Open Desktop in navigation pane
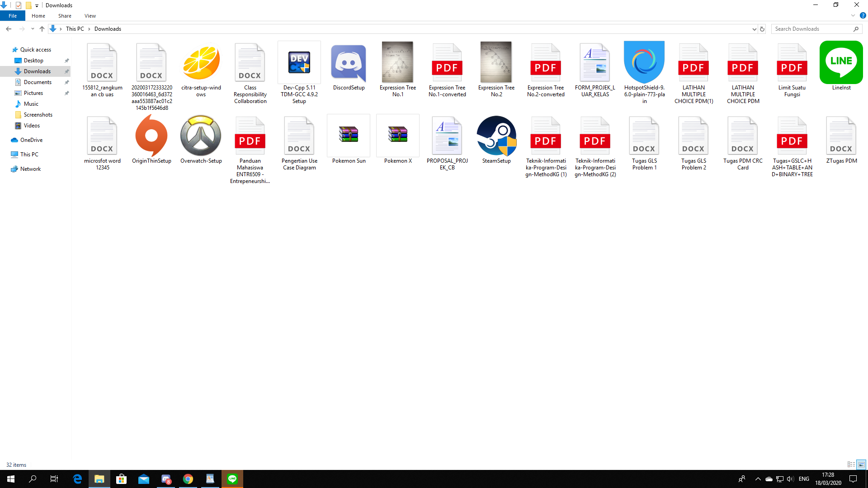Image resolution: width=868 pixels, height=488 pixels. coord(33,61)
